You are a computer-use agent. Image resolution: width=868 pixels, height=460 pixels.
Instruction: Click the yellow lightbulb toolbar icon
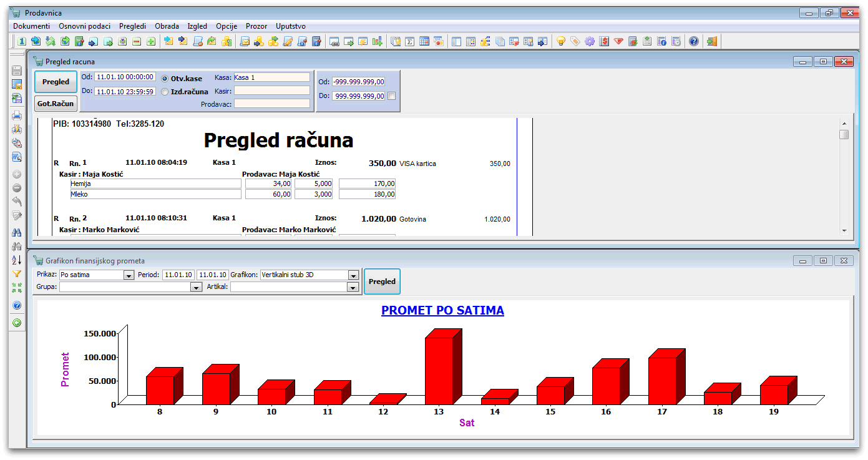[560, 41]
